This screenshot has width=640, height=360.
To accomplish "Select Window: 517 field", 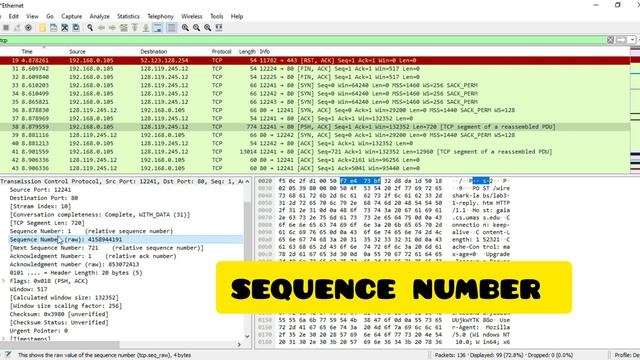I will coord(29,289).
